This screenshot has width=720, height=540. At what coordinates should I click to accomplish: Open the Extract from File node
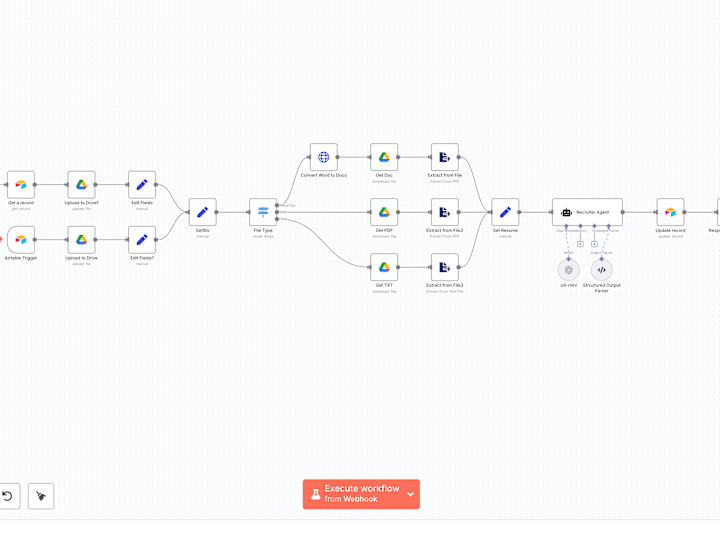[x=445, y=157]
